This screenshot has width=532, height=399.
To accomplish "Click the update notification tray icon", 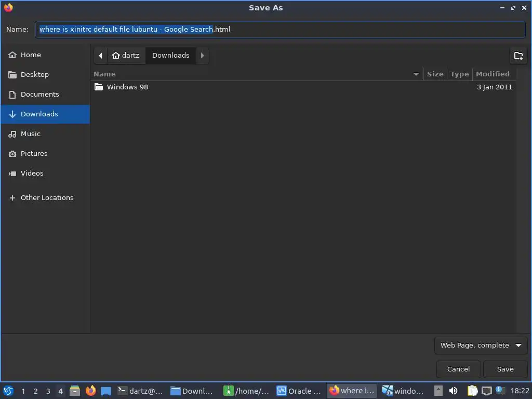I will [500, 391].
